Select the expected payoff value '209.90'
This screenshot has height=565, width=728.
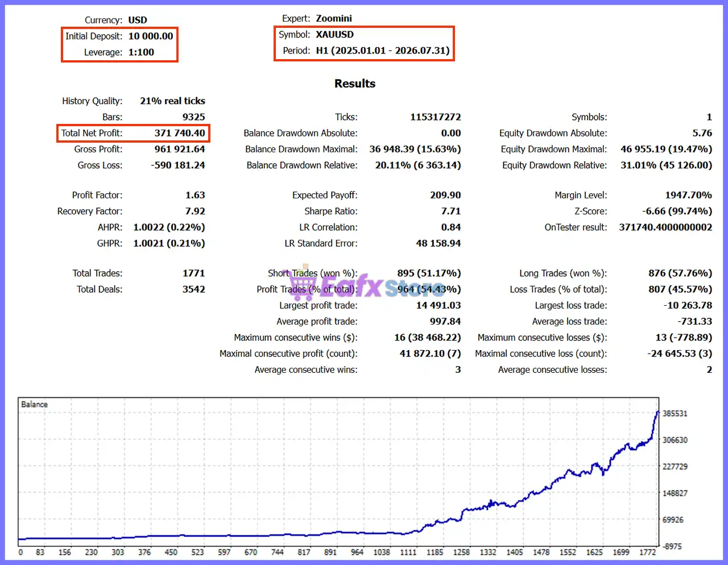[x=446, y=195]
